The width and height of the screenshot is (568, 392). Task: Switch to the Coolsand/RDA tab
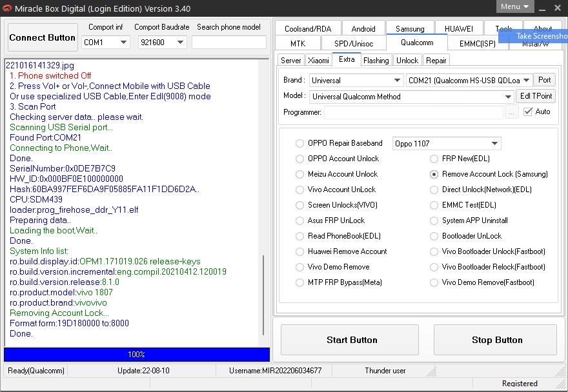click(x=308, y=28)
